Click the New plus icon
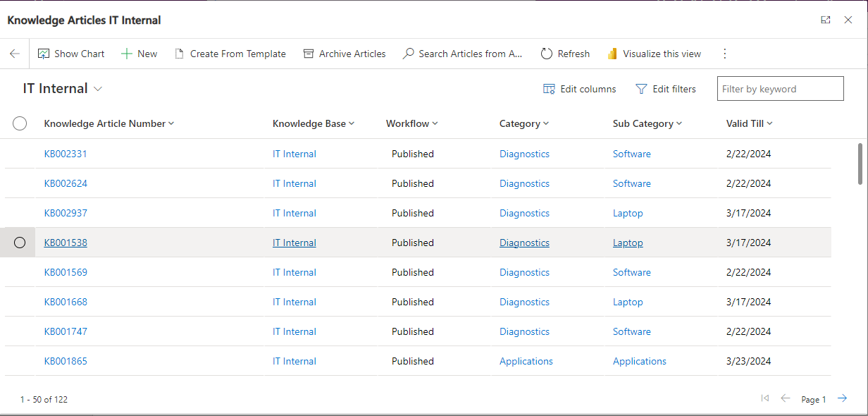868x416 pixels. pyautogui.click(x=127, y=54)
